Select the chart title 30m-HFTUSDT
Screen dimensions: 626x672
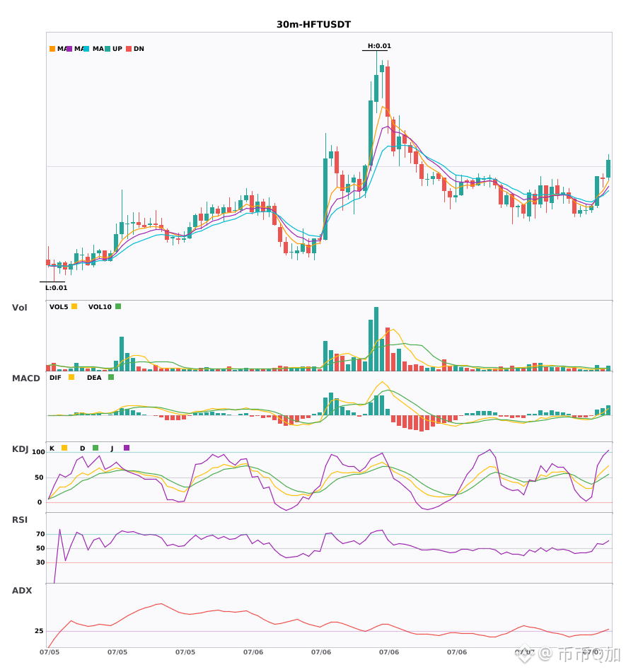313,25
